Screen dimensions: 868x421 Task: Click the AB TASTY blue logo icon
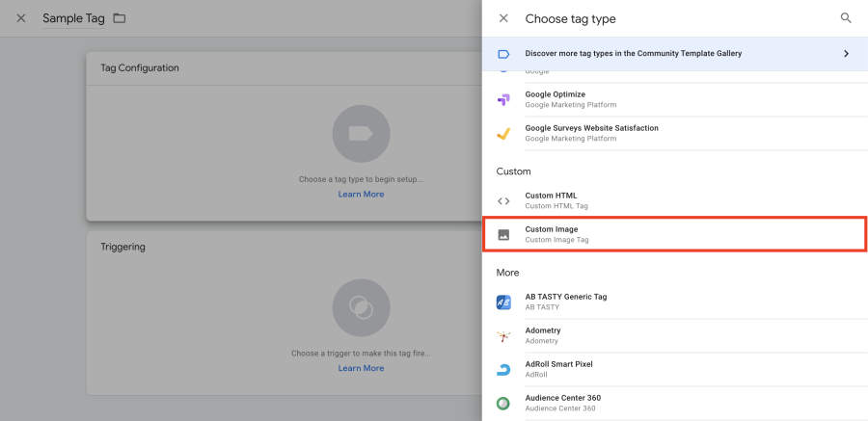[x=503, y=303]
